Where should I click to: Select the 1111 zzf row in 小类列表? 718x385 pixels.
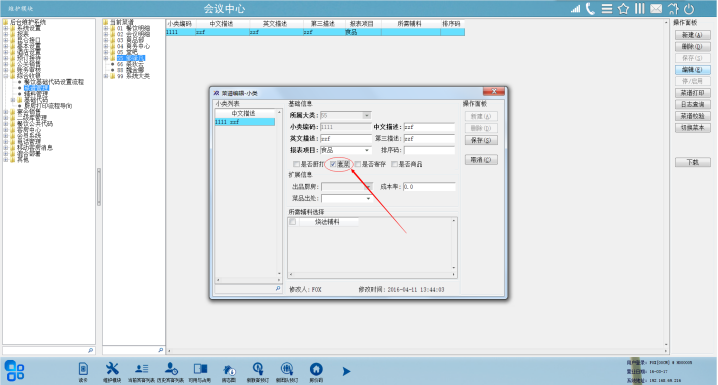pyautogui.click(x=245, y=122)
